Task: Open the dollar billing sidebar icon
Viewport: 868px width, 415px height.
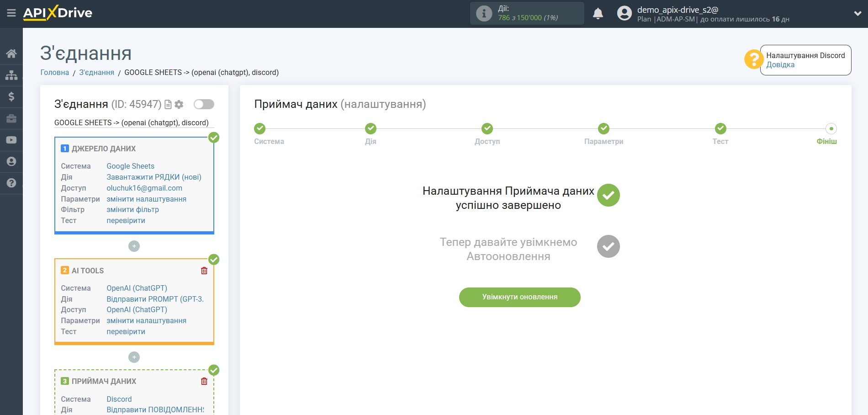Action: (11, 96)
